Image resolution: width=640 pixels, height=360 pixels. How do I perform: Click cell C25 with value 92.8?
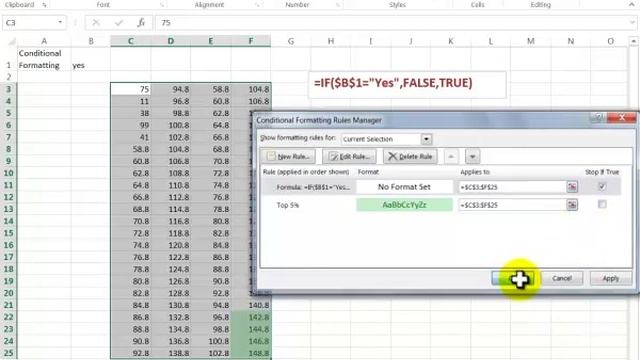[x=131, y=353]
